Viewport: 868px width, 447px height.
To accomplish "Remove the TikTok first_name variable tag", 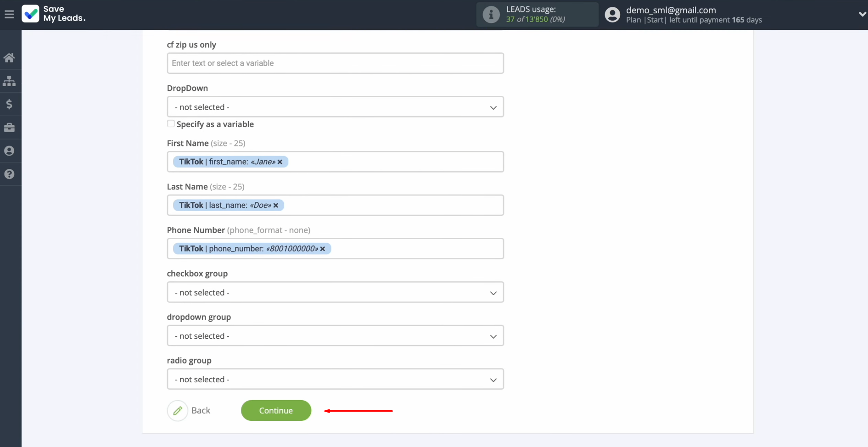I will coord(280,162).
